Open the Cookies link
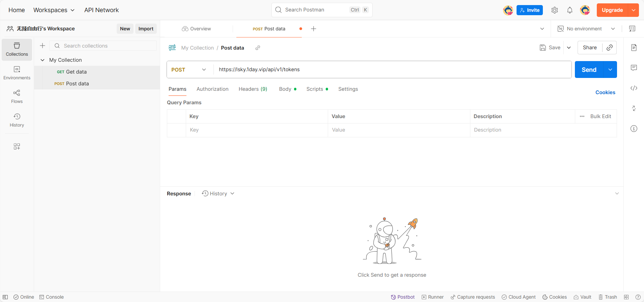This screenshot has height=302, width=644. tap(605, 92)
